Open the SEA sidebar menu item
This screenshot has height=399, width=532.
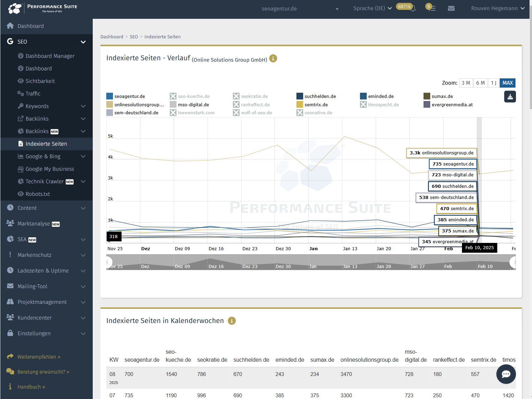tap(46, 239)
